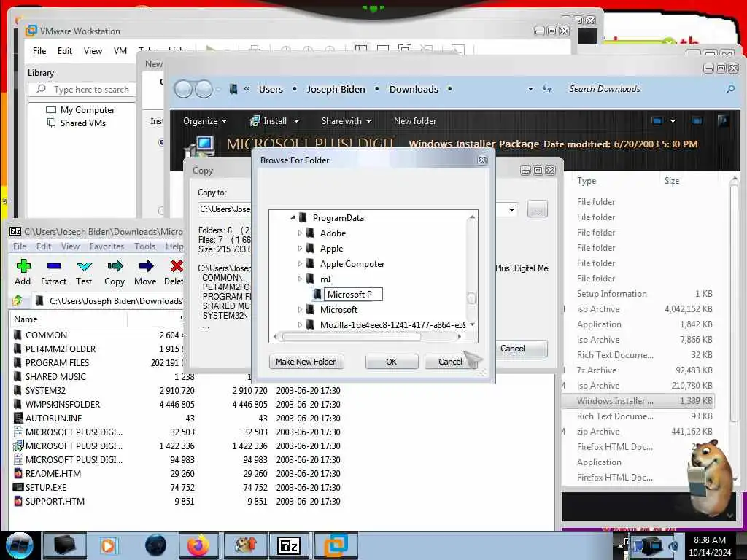This screenshot has width=747, height=560.
Task: Click Cancel in Browse For Folder
Action: click(x=450, y=362)
